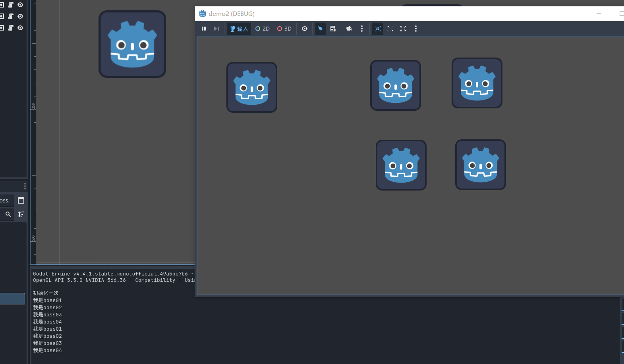
Task: Open script icon on top scene tree row
Action: (11, 5)
